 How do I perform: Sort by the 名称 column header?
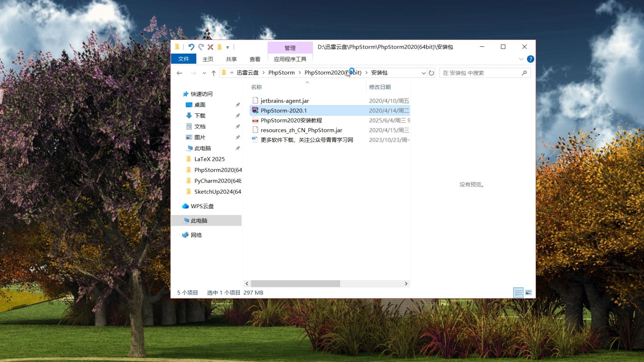point(257,87)
